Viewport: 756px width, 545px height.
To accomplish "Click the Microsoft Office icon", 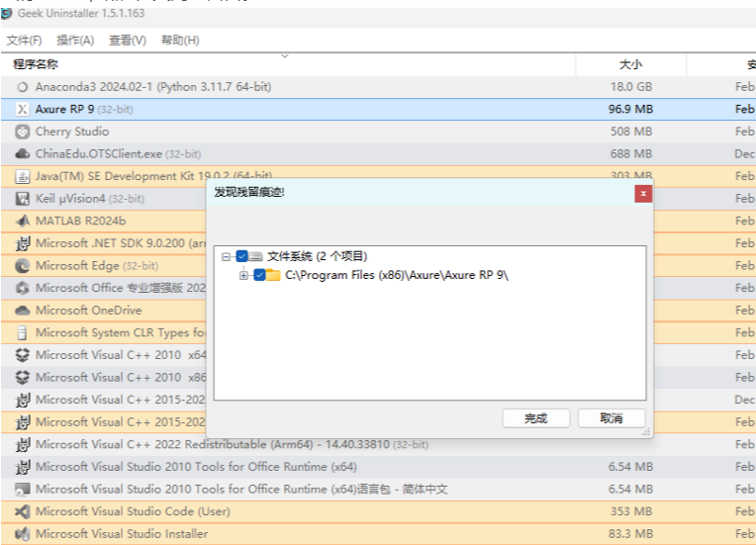I will [22, 288].
